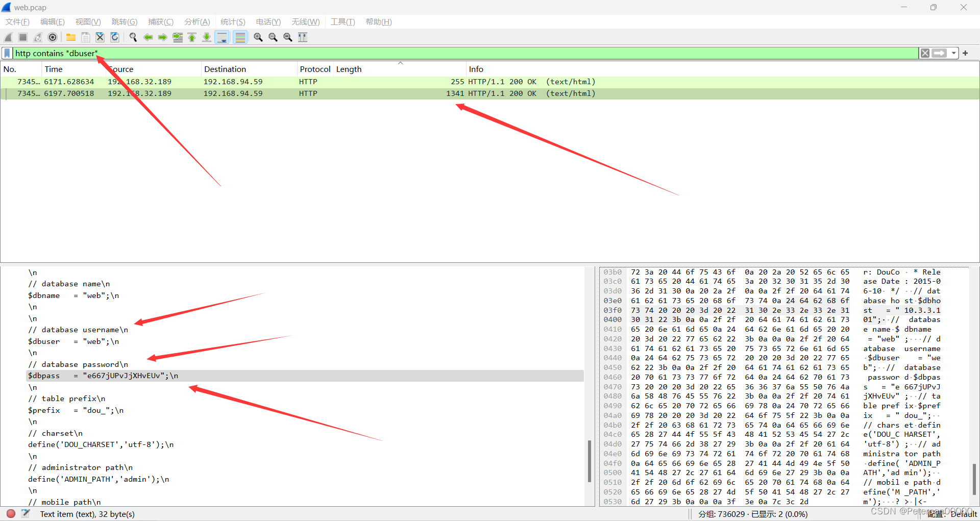This screenshot has width=980, height=521.
Task: Reset text to normal size
Action: pyautogui.click(x=288, y=37)
